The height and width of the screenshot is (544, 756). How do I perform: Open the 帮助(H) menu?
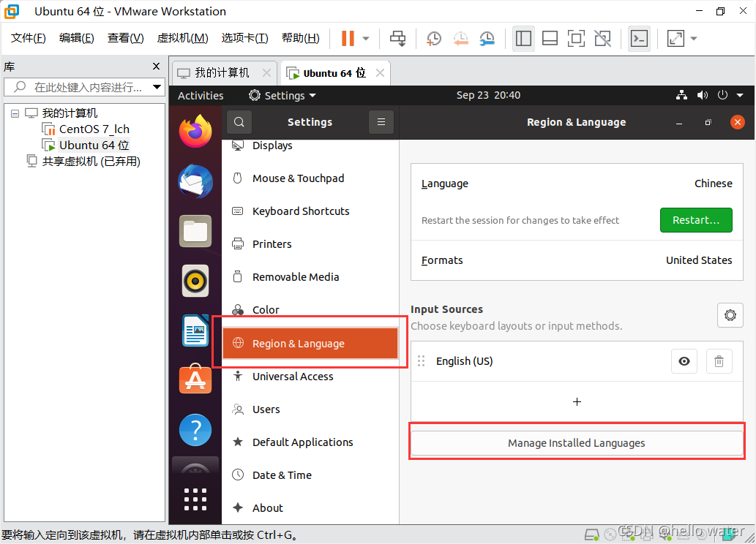(300, 38)
